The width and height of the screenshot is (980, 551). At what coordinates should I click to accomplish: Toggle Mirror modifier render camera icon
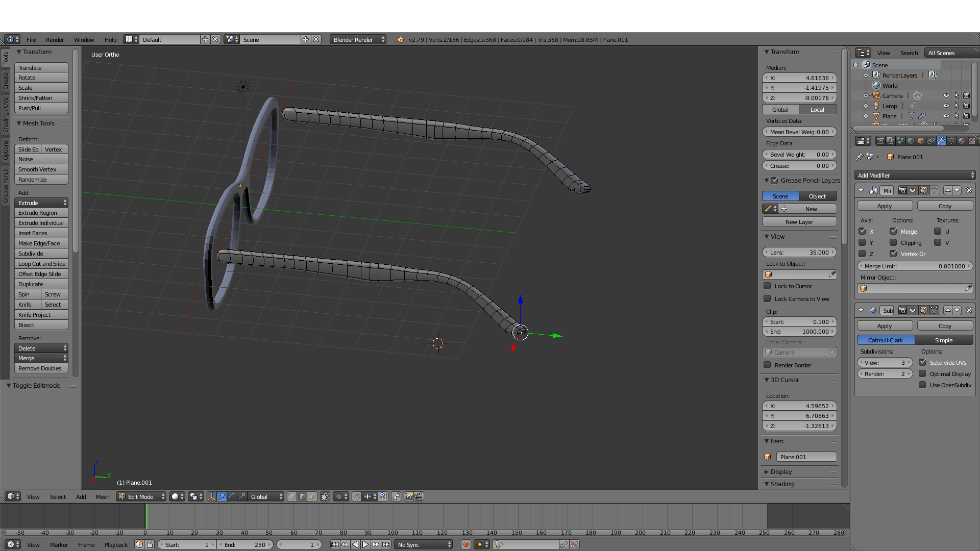pyautogui.click(x=902, y=190)
